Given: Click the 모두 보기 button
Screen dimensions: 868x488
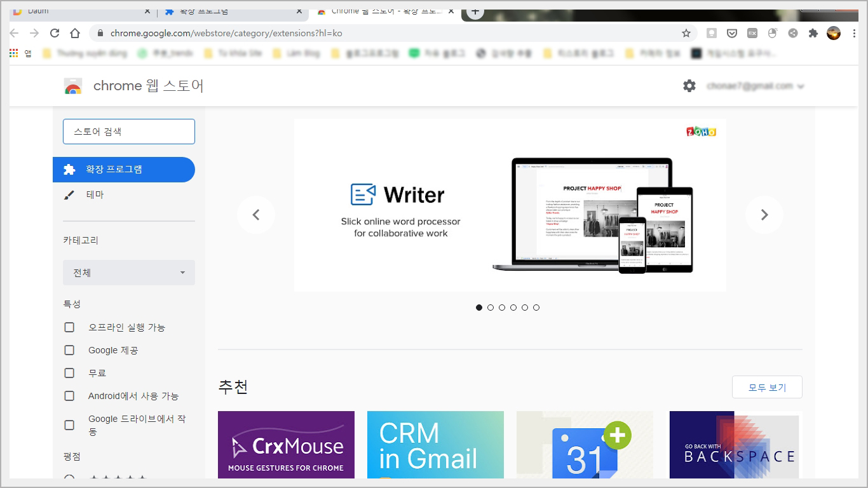Looking at the screenshot, I should point(767,387).
